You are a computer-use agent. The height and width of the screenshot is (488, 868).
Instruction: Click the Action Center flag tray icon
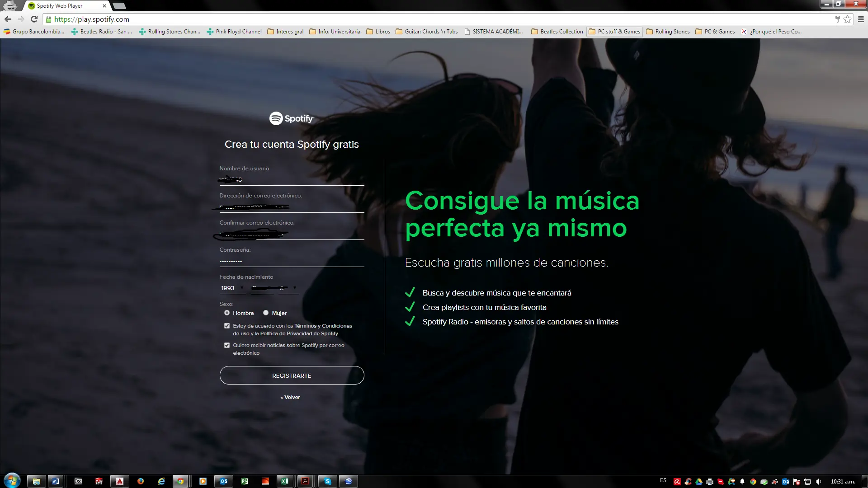pyautogui.click(x=797, y=482)
